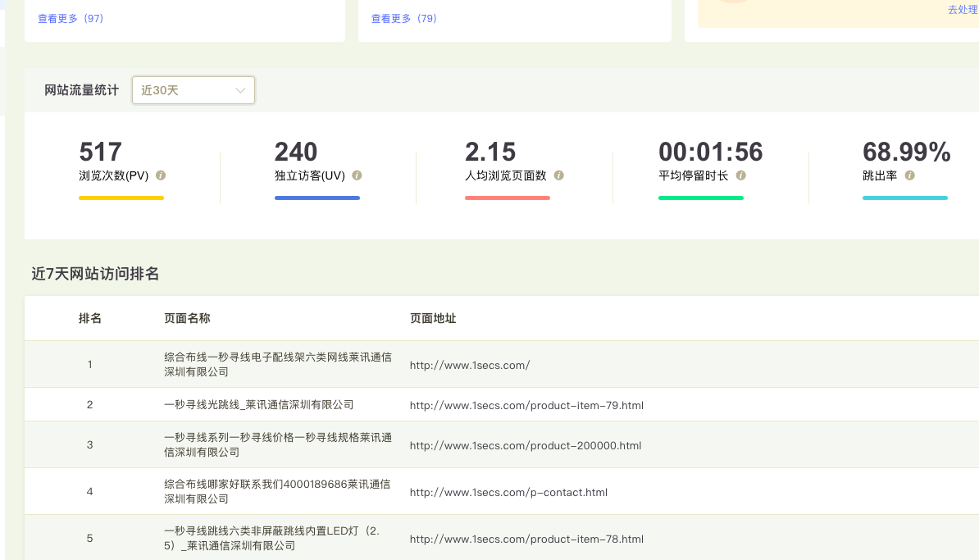Open 查看更多（97）link

pos(71,18)
